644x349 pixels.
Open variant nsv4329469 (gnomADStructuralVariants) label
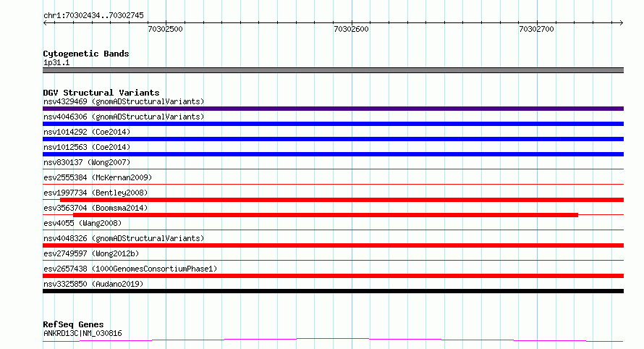click(x=124, y=101)
